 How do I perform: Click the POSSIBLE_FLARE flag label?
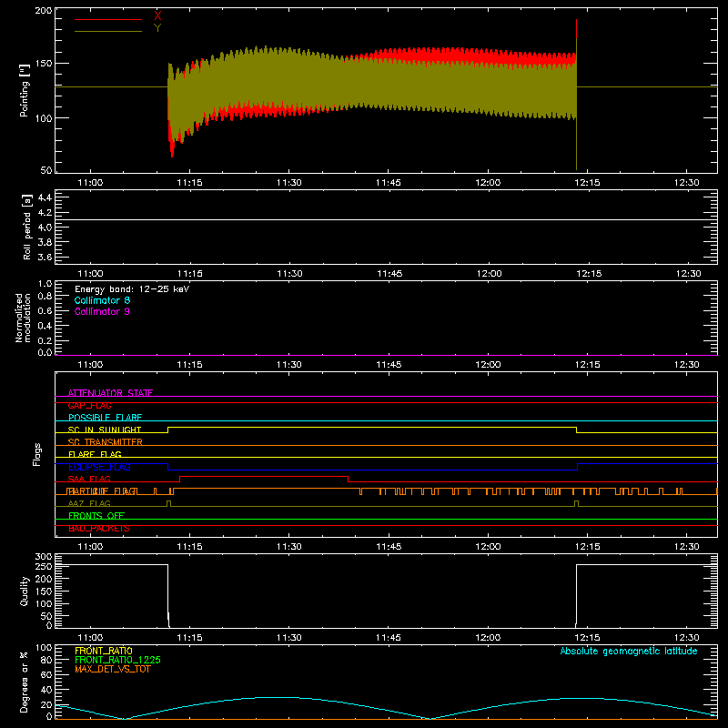(105, 418)
